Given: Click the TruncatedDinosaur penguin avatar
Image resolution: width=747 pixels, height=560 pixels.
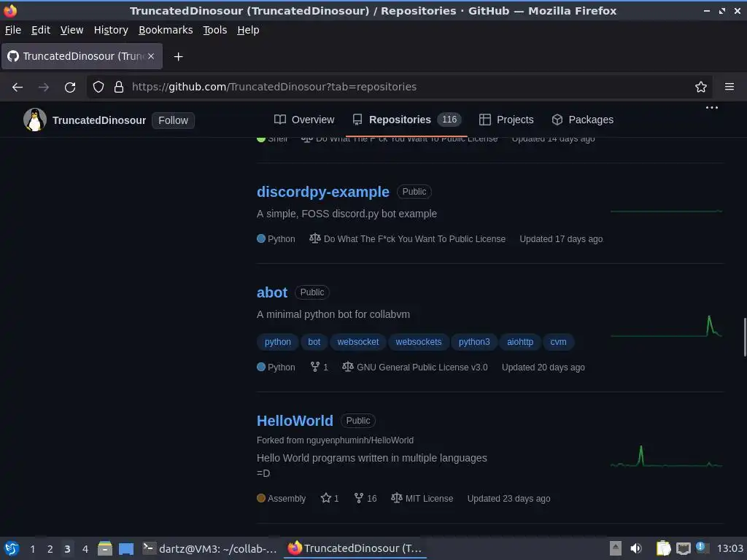Looking at the screenshot, I should [x=35, y=120].
